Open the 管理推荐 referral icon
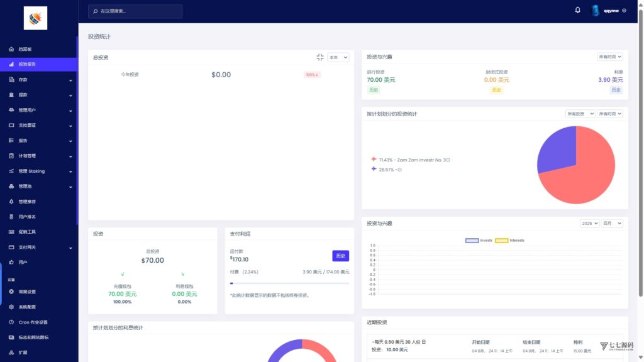Image resolution: width=644 pixels, height=362 pixels. (11, 202)
